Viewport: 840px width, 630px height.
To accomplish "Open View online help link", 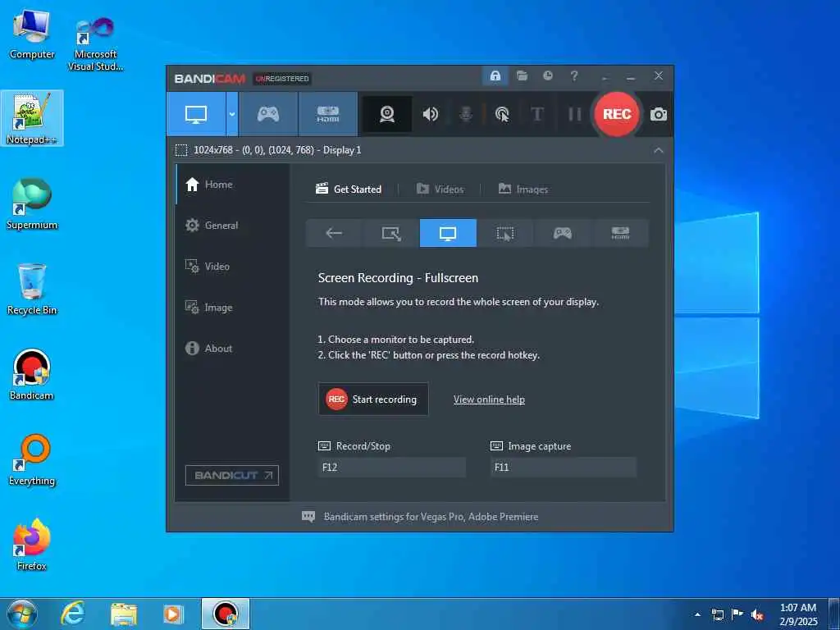I will tap(489, 399).
